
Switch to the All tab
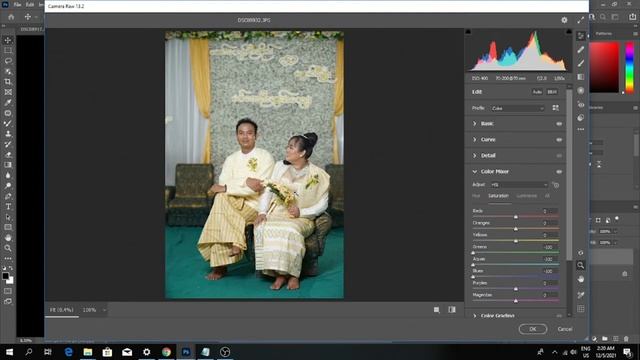point(547,196)
